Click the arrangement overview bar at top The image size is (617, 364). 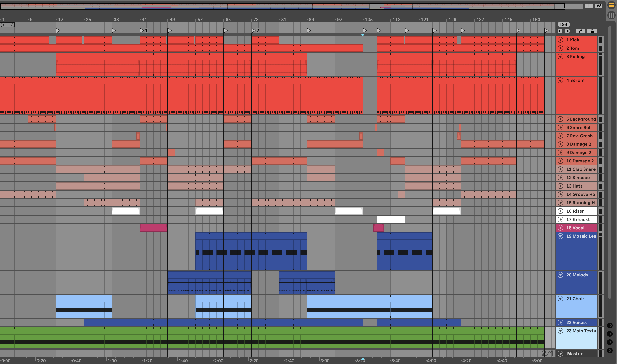(x=282, y=6)
